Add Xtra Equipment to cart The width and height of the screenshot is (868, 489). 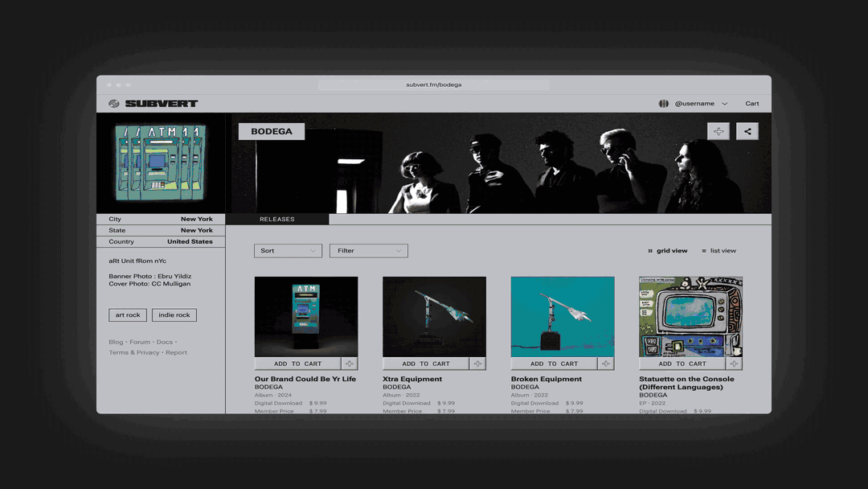tap(426, 364)
